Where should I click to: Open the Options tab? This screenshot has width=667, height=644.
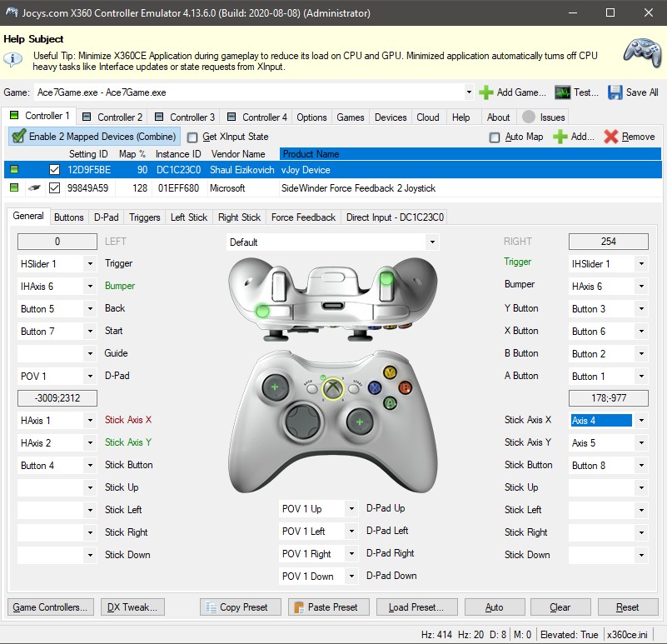click(x=311, y=117)
